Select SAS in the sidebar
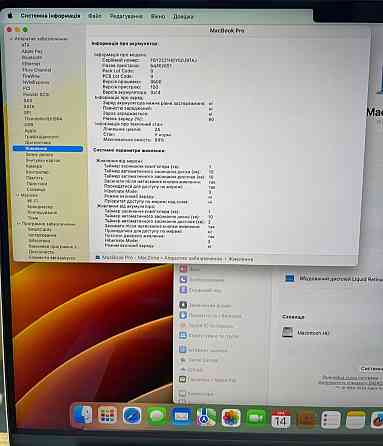Image resolution: width=383 pixels, height=446 pixels. pos(28,100)
